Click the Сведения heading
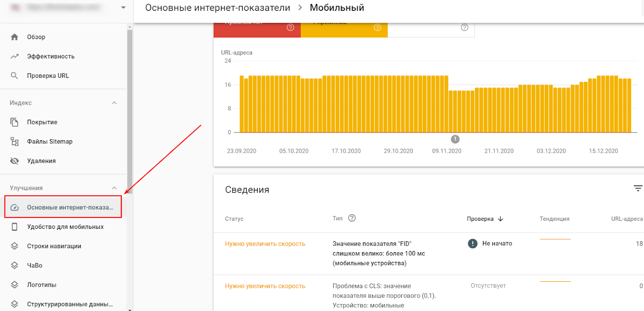Viewport: 644px width, 311px height. click(x=247, y=190)
